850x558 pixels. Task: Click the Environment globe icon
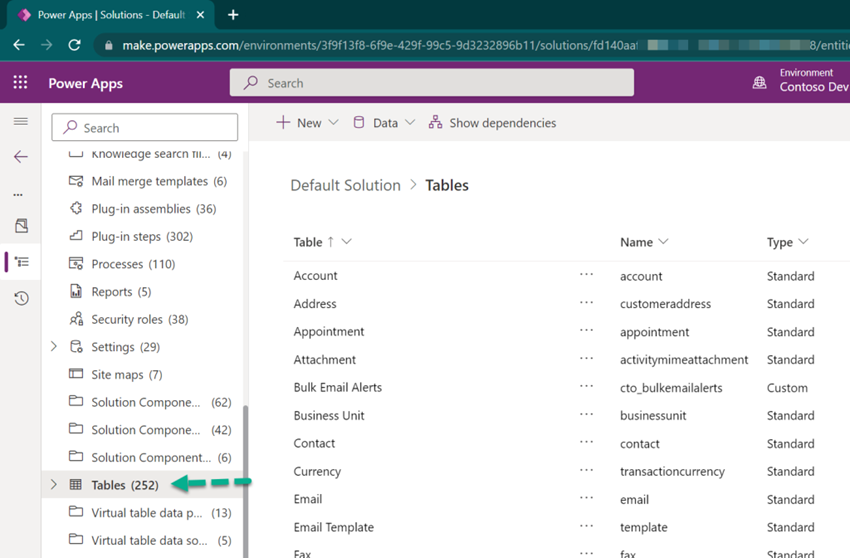759,82
